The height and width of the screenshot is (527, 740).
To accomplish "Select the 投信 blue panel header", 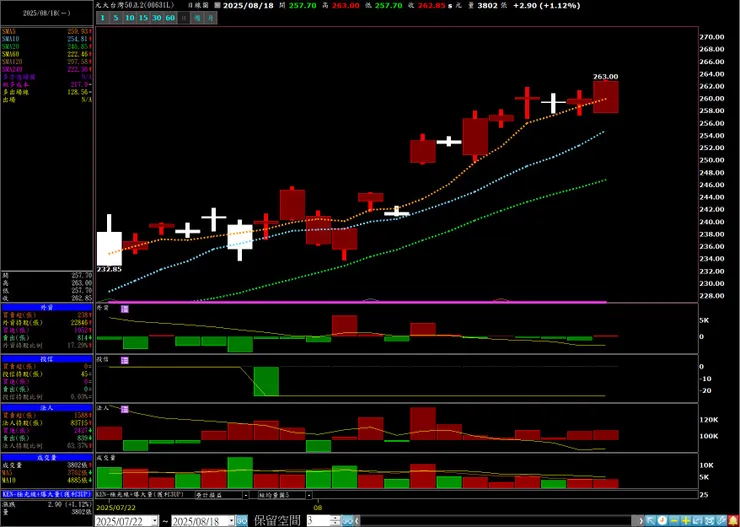I will pyautogui.click(x=47, y=359).
